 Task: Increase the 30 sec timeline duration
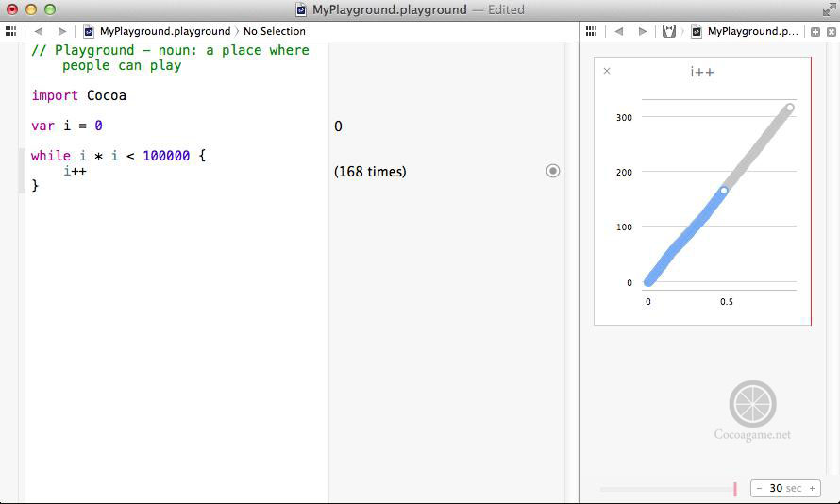click(812, 488)
